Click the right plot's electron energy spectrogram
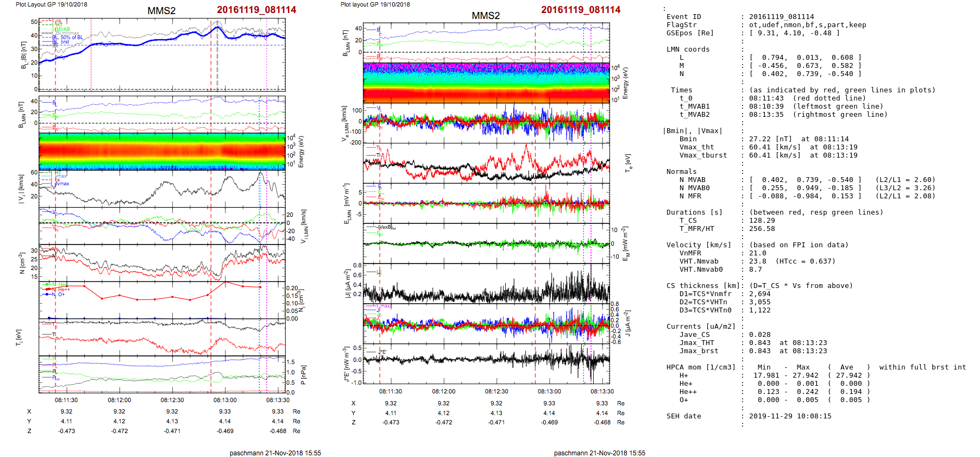This screenshot has height=457, width=980. tap(486, 82)
